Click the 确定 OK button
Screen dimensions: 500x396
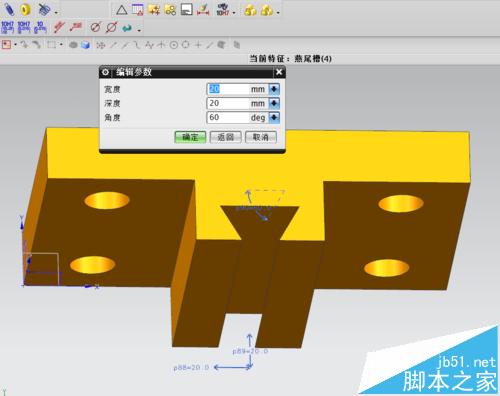190,137
